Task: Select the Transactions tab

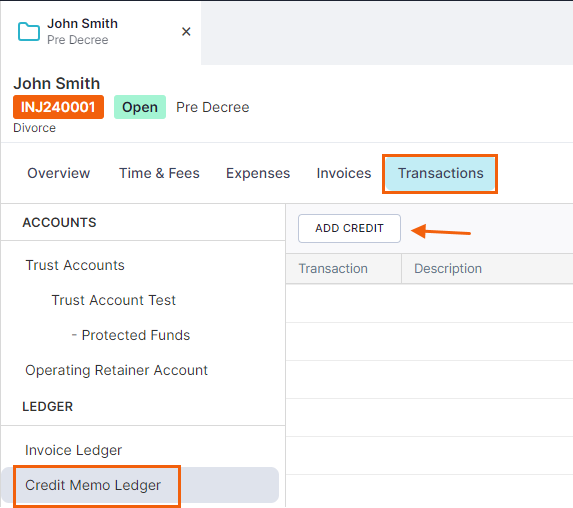Action: tap(440, 174)
